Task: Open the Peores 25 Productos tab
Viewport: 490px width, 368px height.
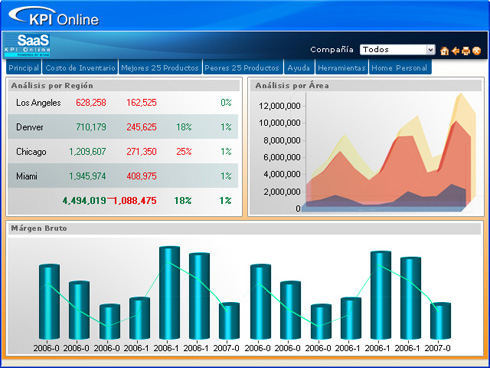Action: point(242,68)
